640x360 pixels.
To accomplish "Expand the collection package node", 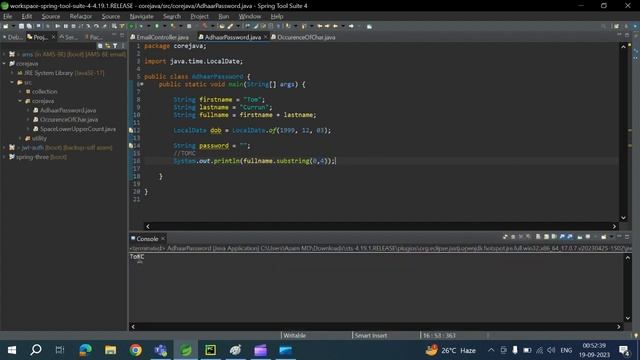I will [x=20, y=91].
